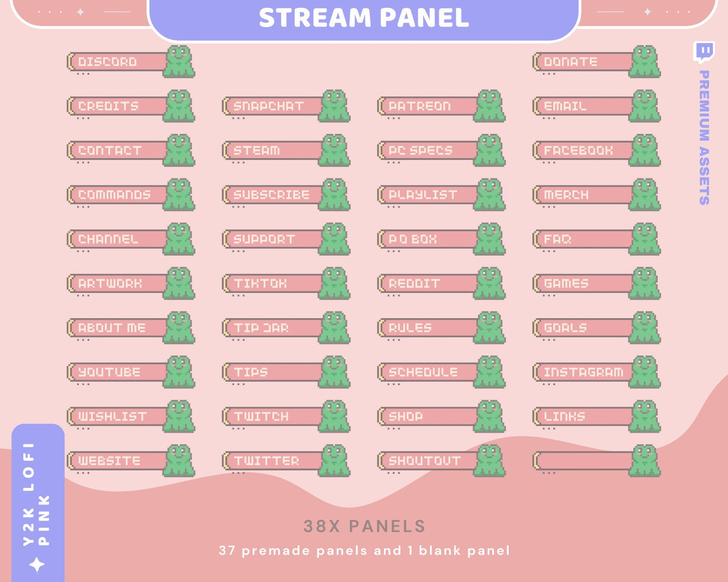Click the Twitch logo icon
This screenshot has height=582, width=728.
point(704,52)
